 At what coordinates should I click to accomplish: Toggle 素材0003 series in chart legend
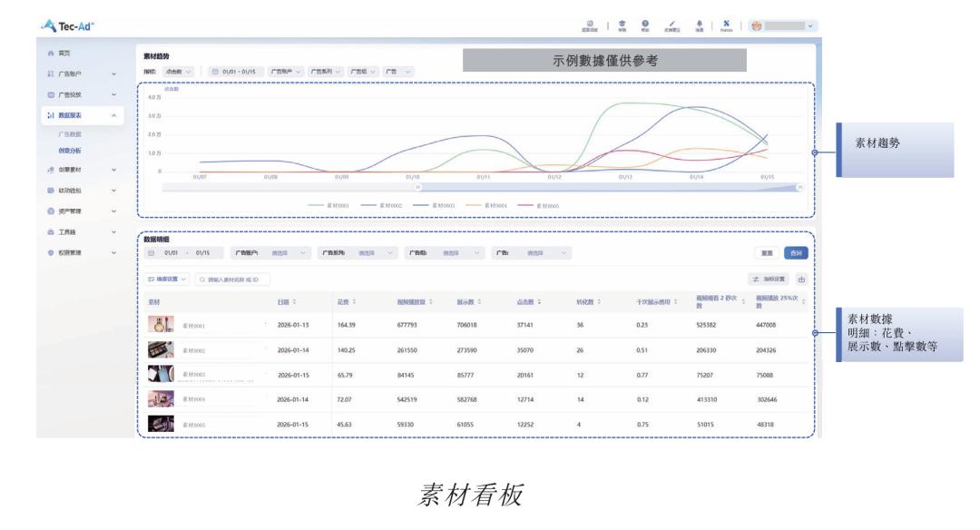[x=439, y=206]
